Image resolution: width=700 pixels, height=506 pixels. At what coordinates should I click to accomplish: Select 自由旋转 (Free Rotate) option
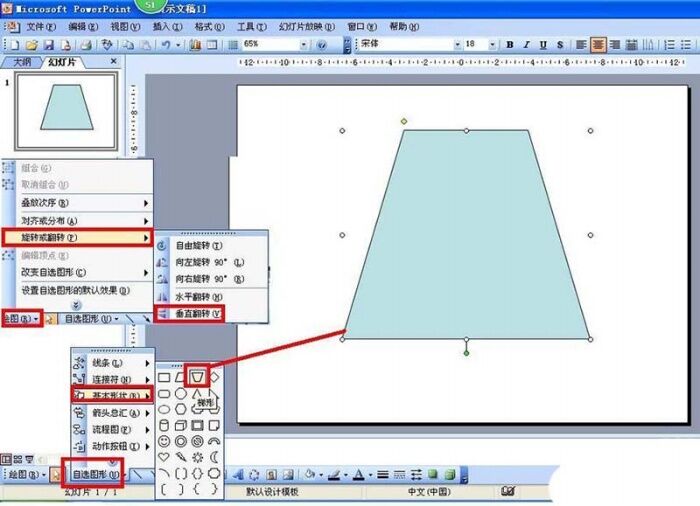pos(198,245)
